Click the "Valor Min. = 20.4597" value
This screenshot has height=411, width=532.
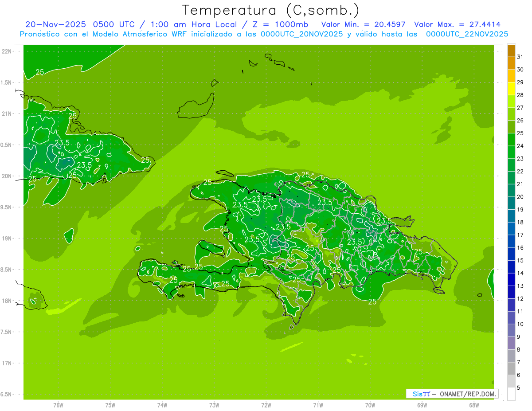click(x=363, y=24)
